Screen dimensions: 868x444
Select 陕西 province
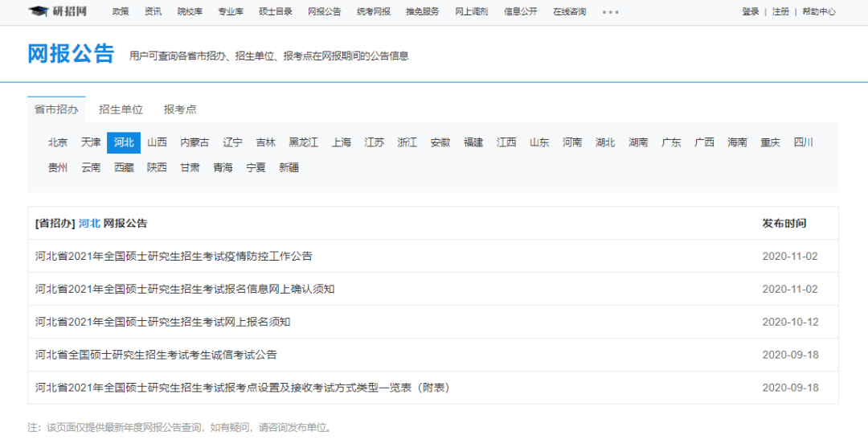pyautogui.click(x=158, y=167)
